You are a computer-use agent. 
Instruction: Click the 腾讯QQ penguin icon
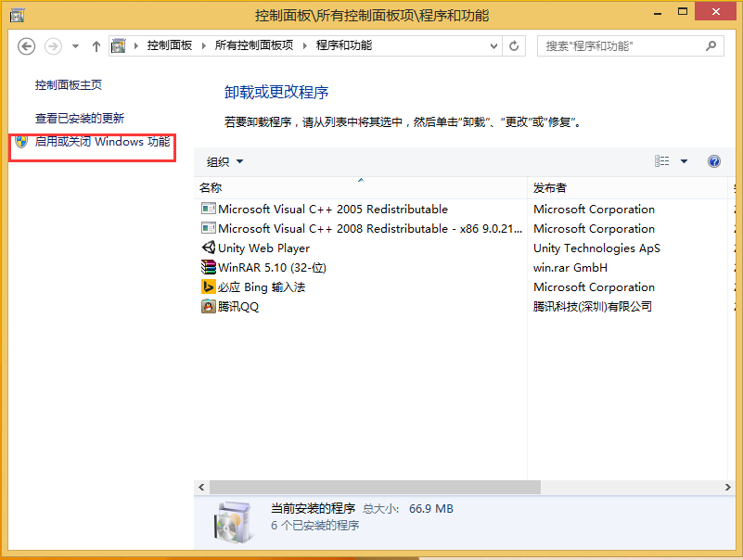209,306
